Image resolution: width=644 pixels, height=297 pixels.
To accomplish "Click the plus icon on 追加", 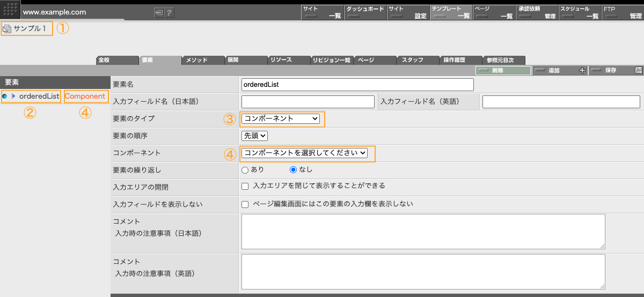I will [x=582, y=70].
